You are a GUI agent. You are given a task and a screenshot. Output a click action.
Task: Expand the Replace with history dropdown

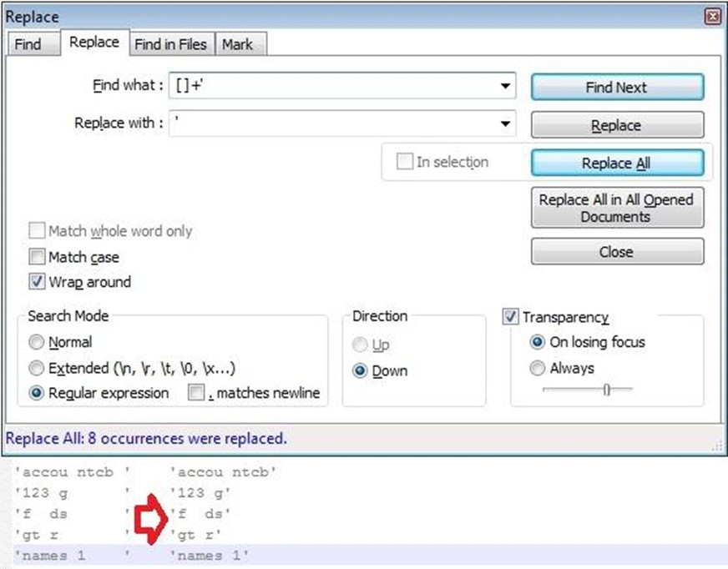click(x=505, y=123)
